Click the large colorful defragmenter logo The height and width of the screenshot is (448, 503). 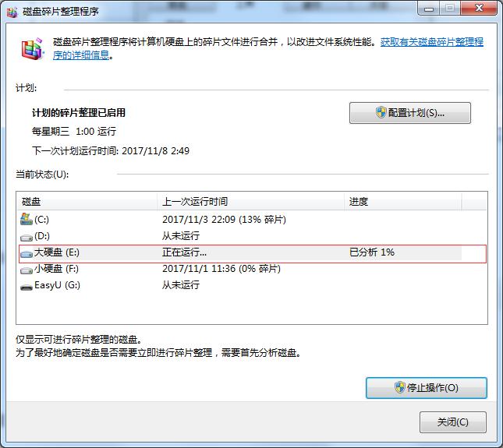pos(30,50)
